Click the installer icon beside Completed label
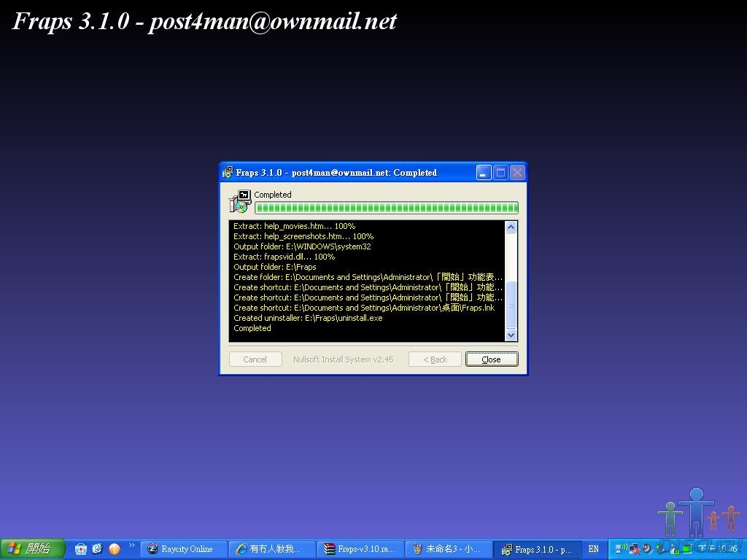The width and height of the screenshot is (747, 560). point(240,201)
